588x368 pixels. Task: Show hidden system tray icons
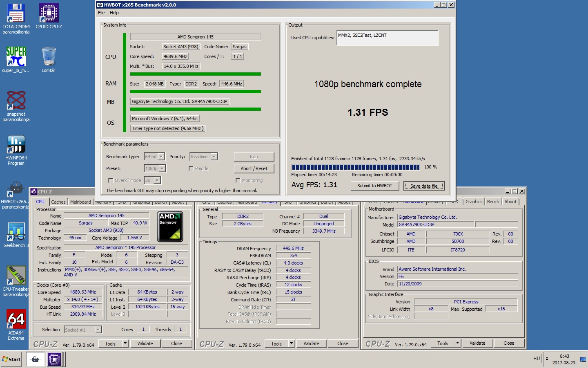(547, 359)
